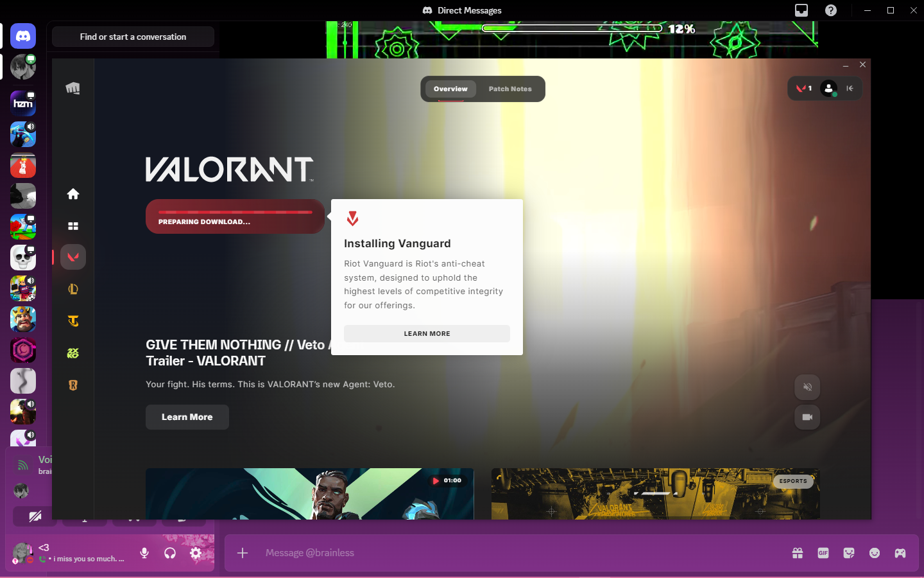
Task: Toggle Discord headphone deafen
Action: 170,553
